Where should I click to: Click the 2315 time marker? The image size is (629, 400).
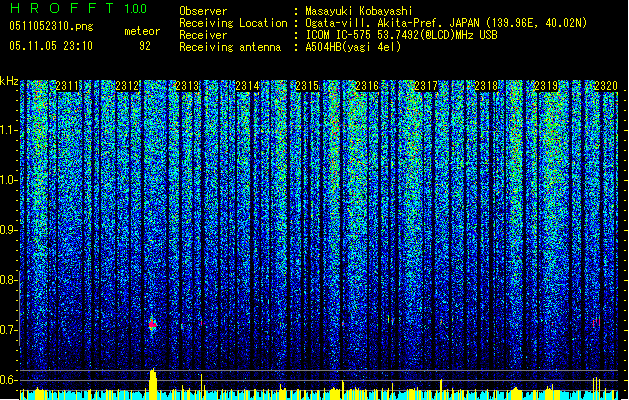(x=307, y=86)
